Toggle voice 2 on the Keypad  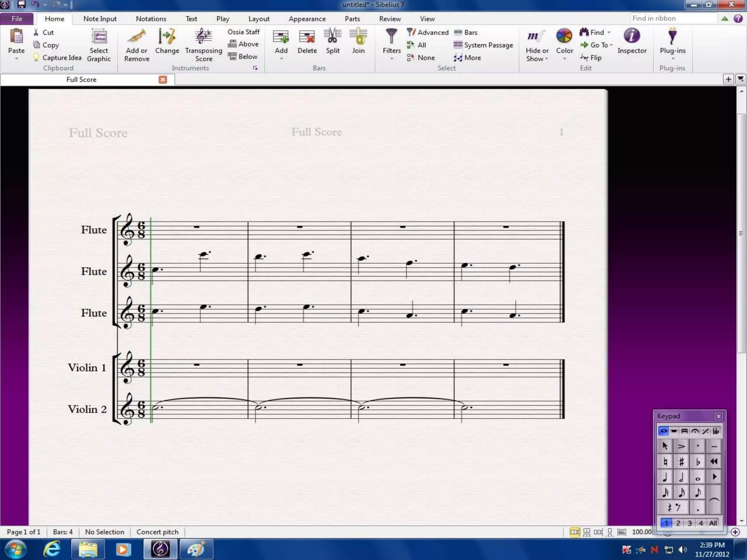[x=678, y=523]
